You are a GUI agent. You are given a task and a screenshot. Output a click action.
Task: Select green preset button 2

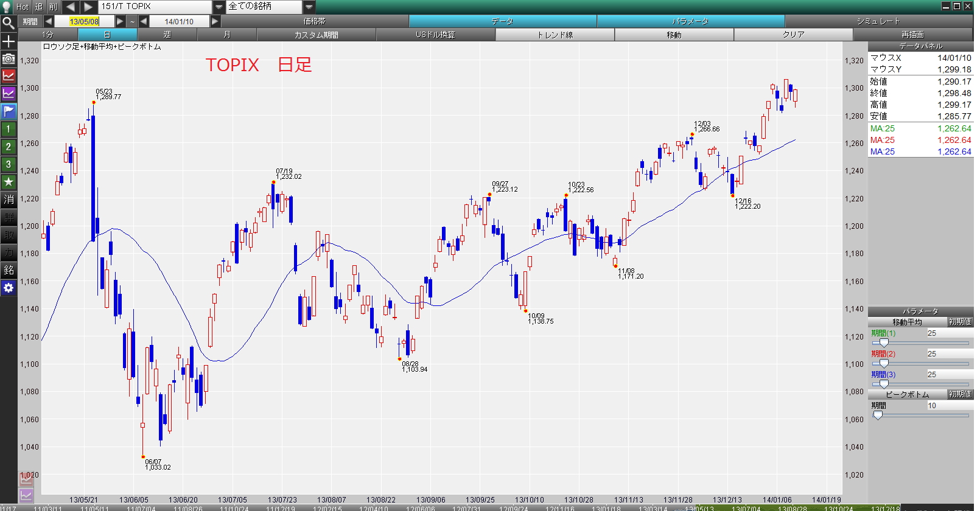click(x=9, y=147)
